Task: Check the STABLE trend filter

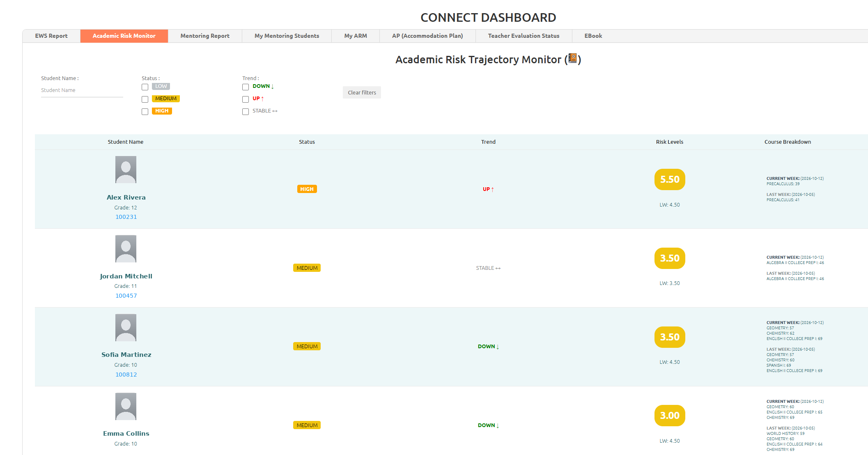Action: (x=246, y=112)
